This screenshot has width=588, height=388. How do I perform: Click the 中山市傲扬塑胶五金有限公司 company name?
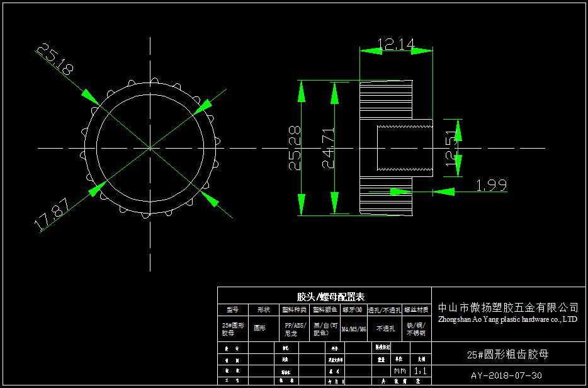click(508, 308)
